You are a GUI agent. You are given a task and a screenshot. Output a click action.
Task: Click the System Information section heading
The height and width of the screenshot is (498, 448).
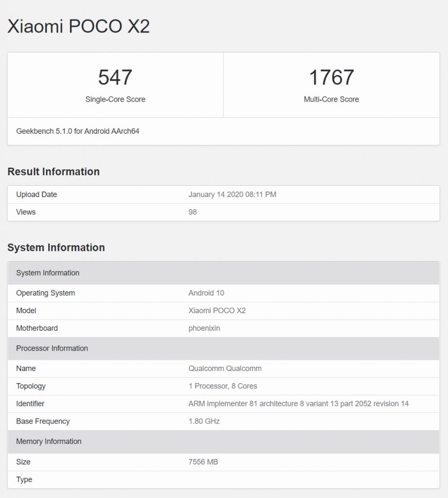(x=56, y=248)
